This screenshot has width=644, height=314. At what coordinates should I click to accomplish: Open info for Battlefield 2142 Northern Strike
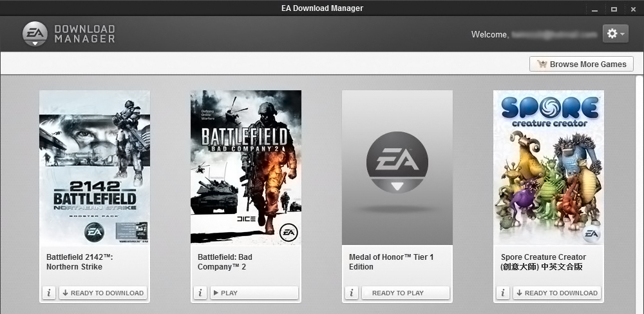(49, 293)
